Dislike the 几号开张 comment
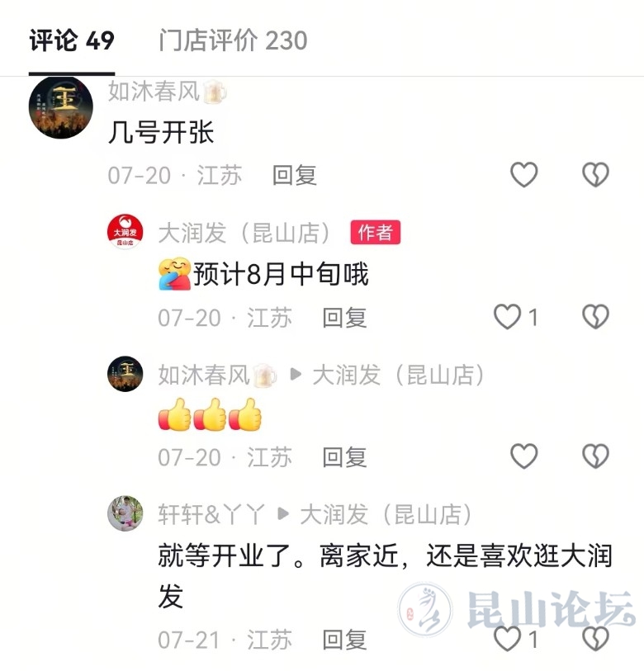Viewport: 644px width, 671px height. coord(595,175)
